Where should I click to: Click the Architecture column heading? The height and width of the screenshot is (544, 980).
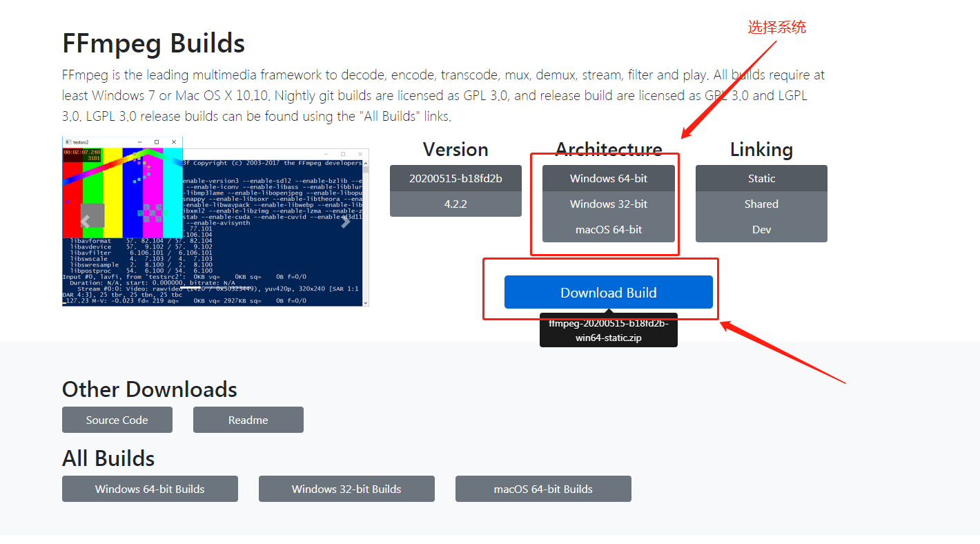[609, 149]
